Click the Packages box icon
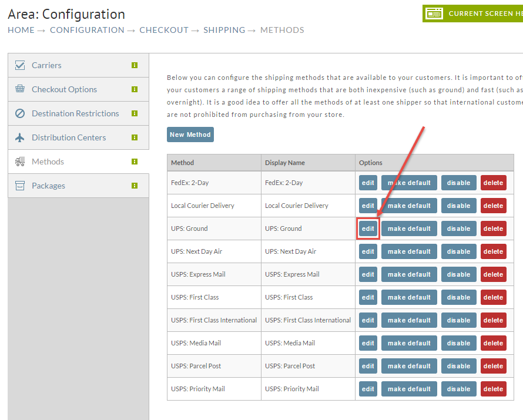523x420 pixels. pyautogui.click(x=20, y=186)
